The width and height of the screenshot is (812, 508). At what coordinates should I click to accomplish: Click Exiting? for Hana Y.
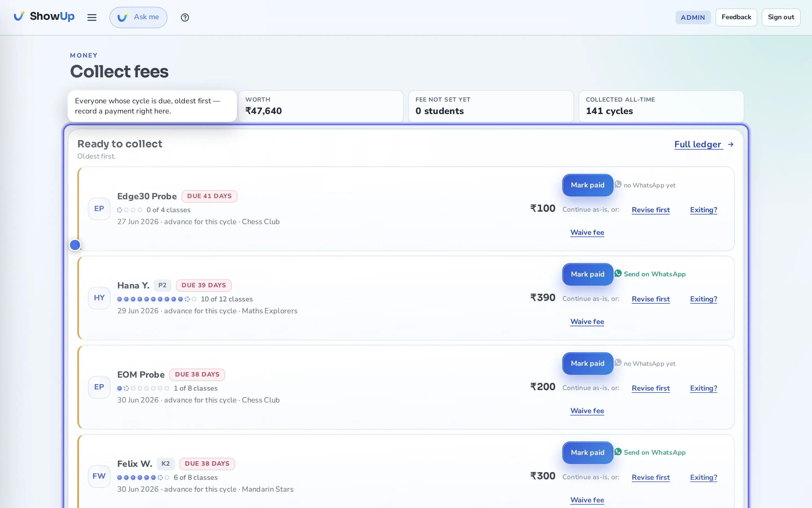point(704,299)
